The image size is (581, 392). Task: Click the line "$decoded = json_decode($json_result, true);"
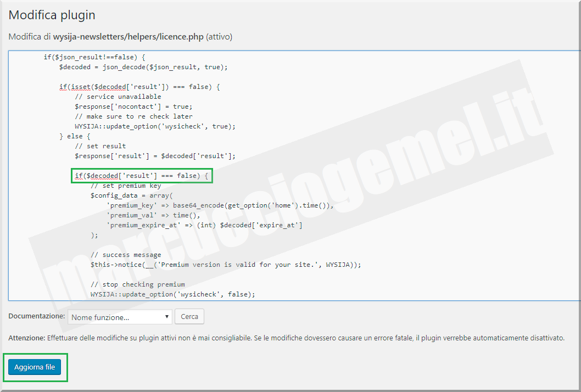143,67
